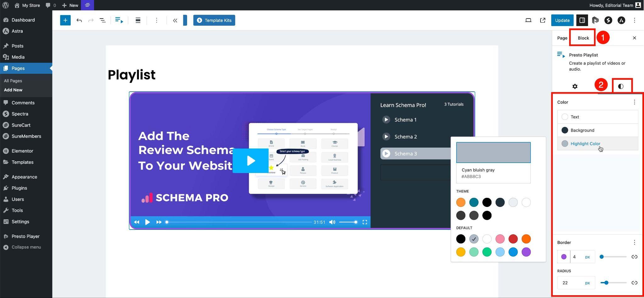Go to All Pages link
Screen dimensions: 644x298
pos(13,81)
